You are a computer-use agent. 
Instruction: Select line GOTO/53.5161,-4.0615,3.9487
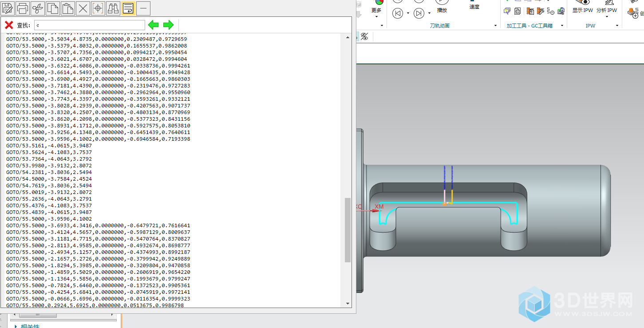pos(49,146)
